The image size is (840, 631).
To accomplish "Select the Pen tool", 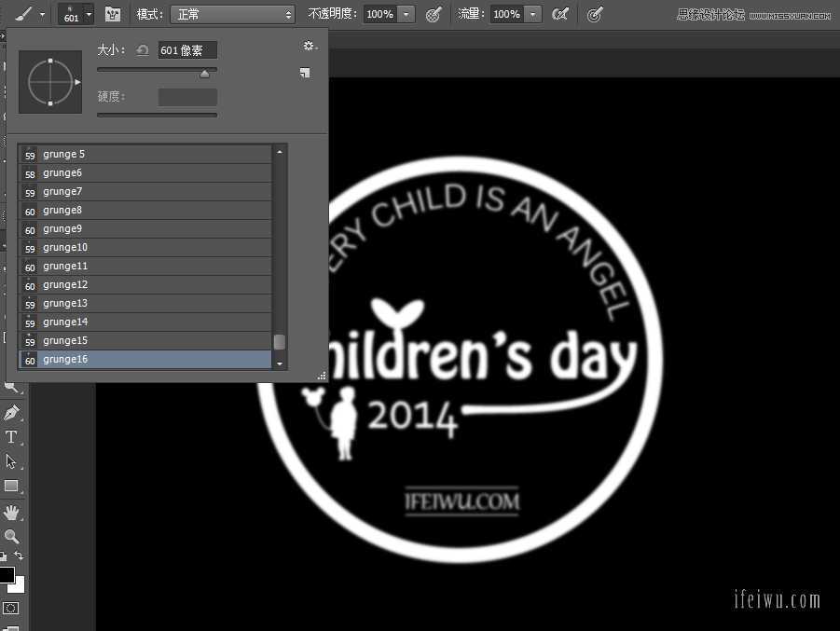I will (x=11, y=412).
